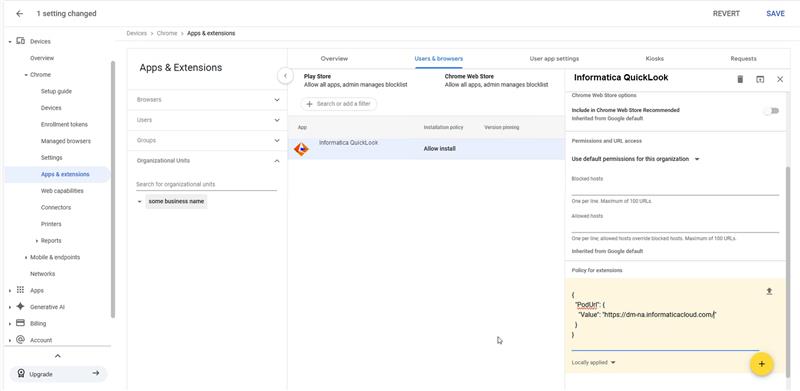Delete Informatica QuickLook with trash icon

tap(740, 79)
